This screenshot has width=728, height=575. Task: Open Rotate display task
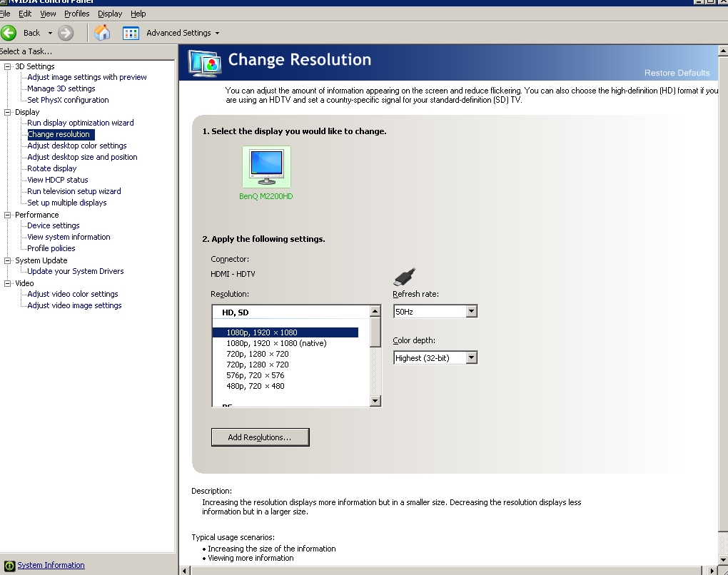[x=51, y=168]
